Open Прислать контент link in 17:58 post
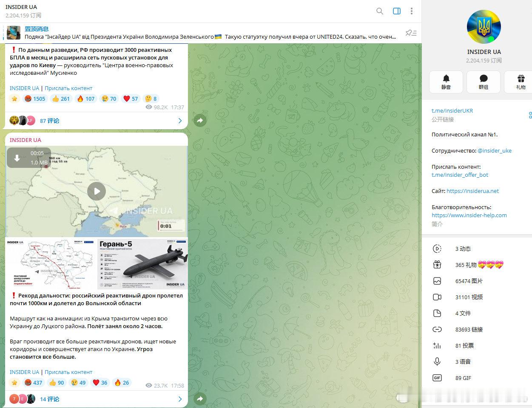The image size is (532, 408). (68, 372)
